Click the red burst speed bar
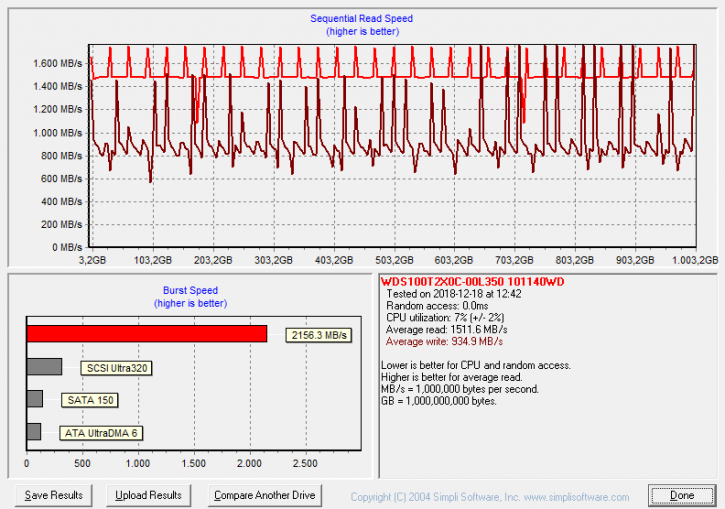Viewport: 725px width, 509px height. [x=147, y=334]
